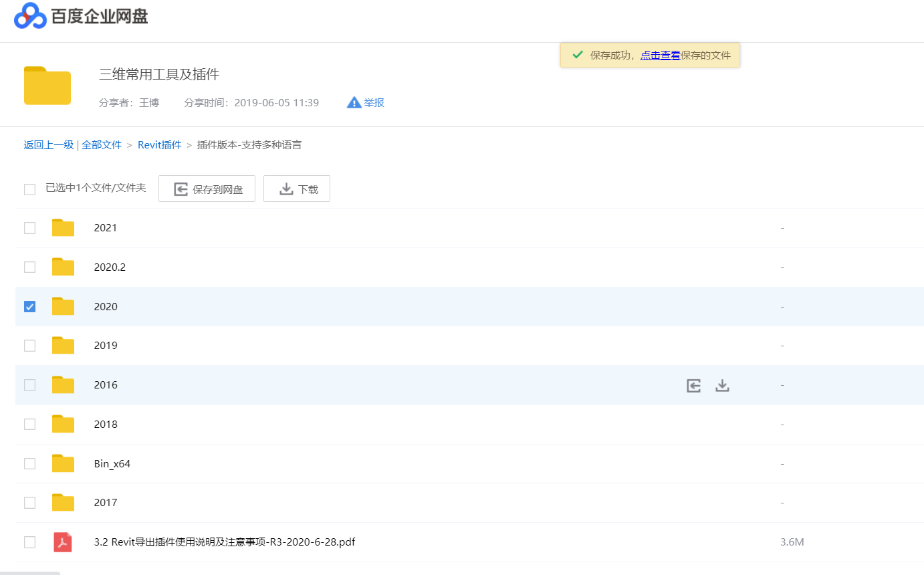
Task: Open the folder named Bin_x64
Action: coord(112,463)
